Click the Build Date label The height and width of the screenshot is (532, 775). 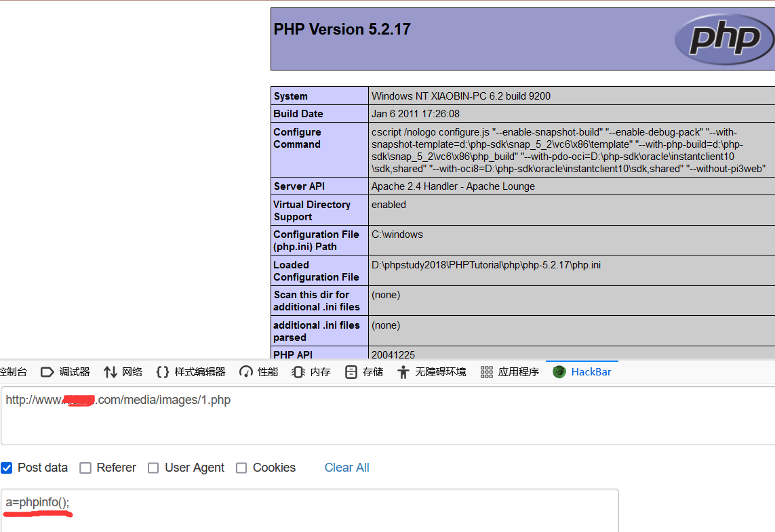pos(298,114)
